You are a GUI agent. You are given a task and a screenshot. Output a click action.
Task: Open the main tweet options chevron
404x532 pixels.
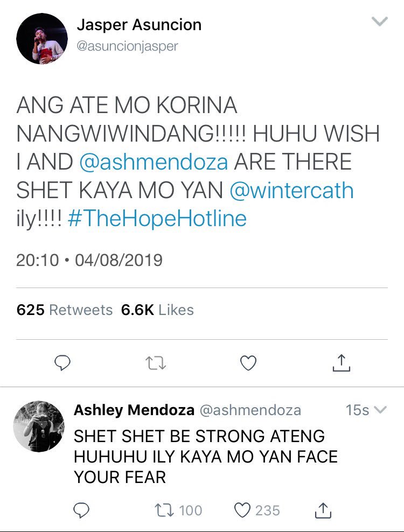pos(380,22)
